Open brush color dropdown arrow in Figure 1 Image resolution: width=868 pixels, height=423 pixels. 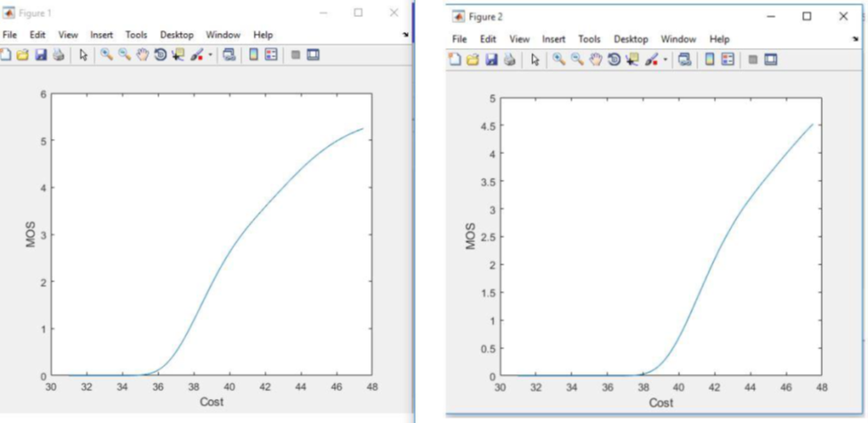210,55
